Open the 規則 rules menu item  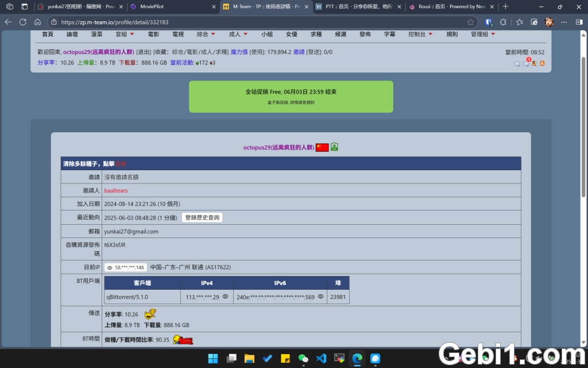[x=452, y=34]
